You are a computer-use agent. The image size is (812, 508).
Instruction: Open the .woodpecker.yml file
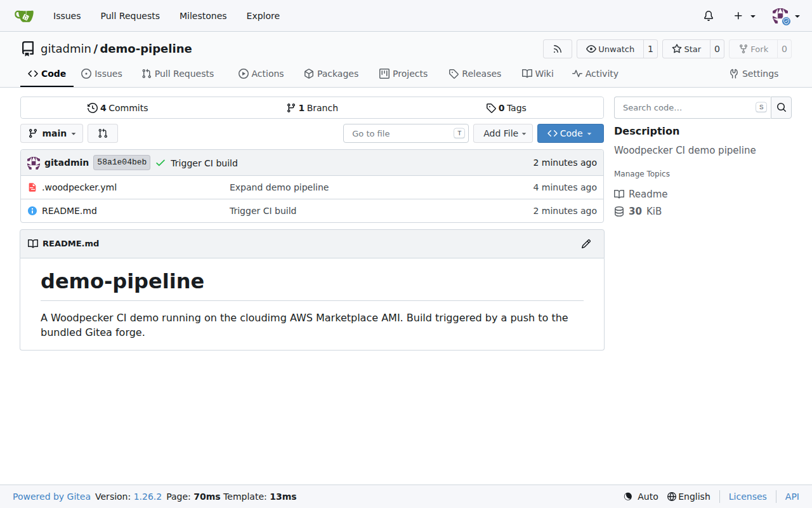pyautogui.click(x=79, y=187)
